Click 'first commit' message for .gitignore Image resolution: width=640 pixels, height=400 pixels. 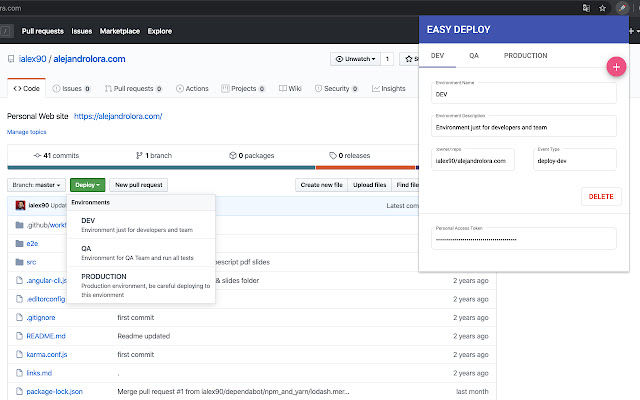pyautogui.click(x=136, y=318)
